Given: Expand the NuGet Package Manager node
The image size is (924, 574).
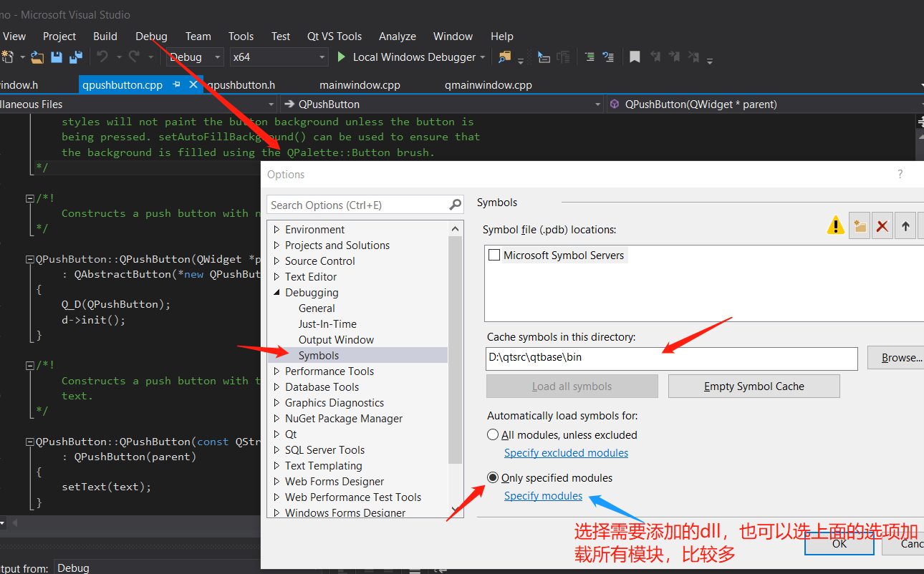Looking at the screenshot, I should [x=277, y=419].
